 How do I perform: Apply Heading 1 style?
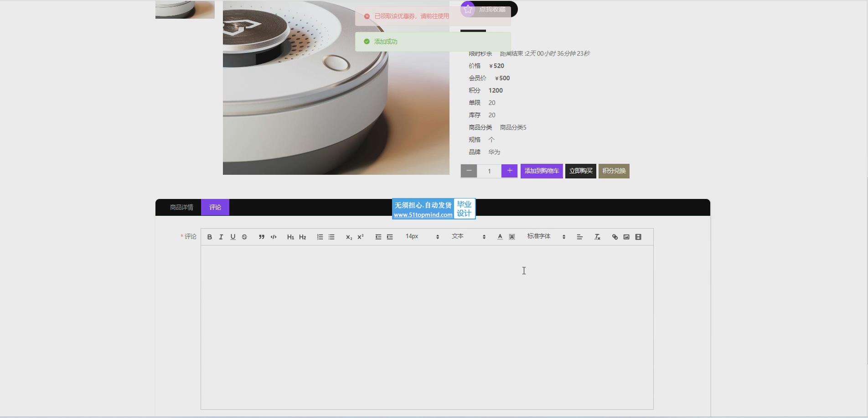tap(290, 237)
